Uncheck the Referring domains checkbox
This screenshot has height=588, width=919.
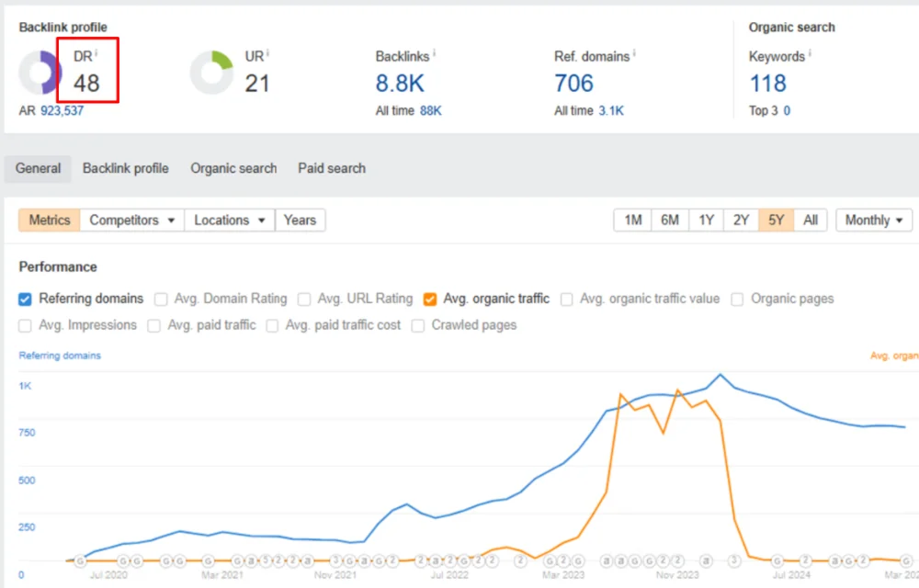click(x=26, y=299)
